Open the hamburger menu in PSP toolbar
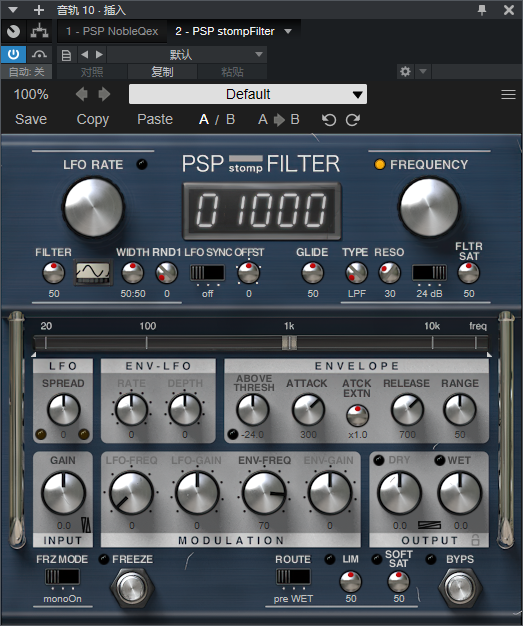This screenshot has width=523, height=626. pyautogui.click(x=508, y=95)
